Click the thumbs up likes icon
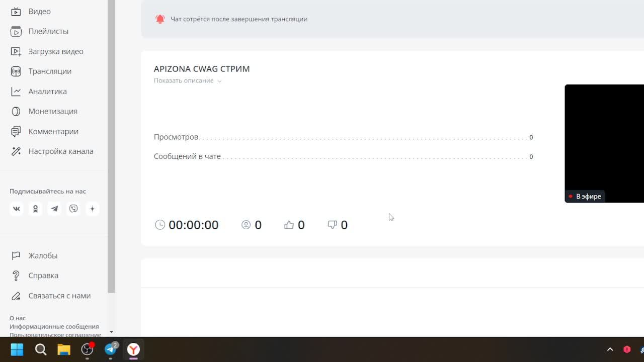Screen dimensions: 644x362 (289, 225)
